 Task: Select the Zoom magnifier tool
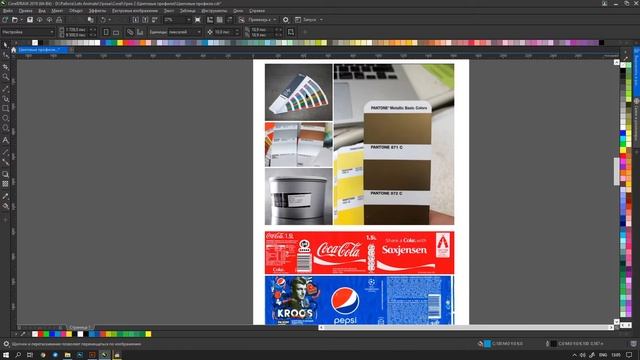[5, 77]
